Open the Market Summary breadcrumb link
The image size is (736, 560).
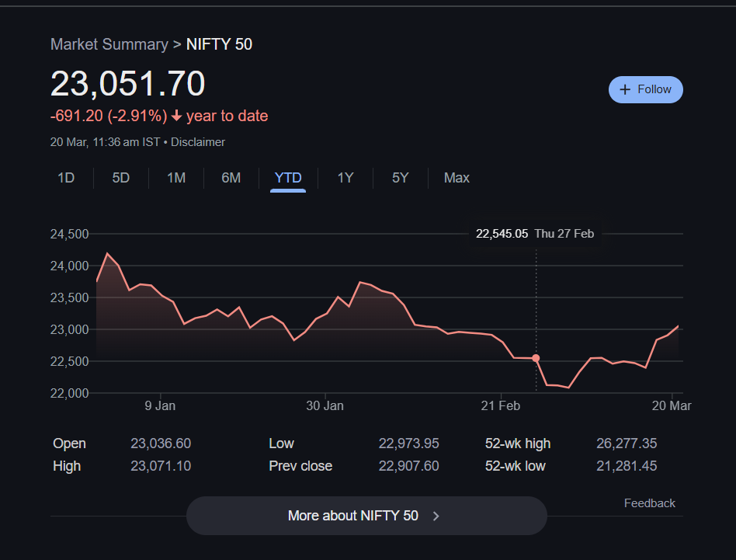pyautogui.click(x=109, y=44)
